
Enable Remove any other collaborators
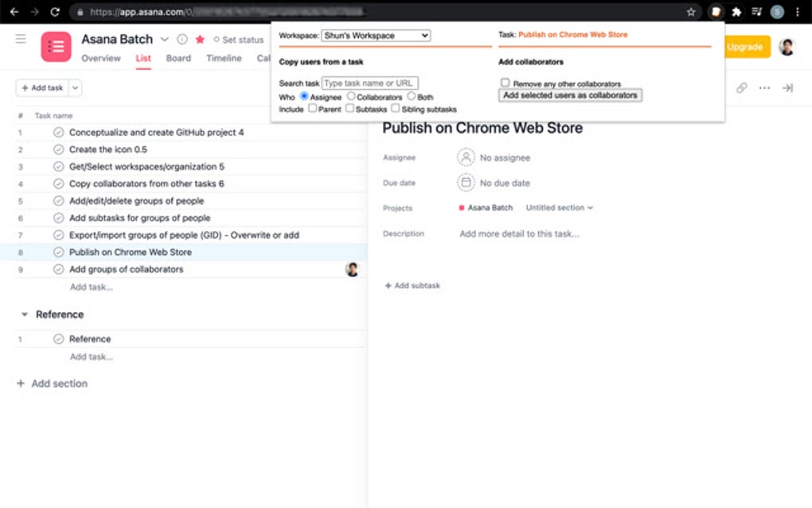pyautogui.click(x=506, y=82)
